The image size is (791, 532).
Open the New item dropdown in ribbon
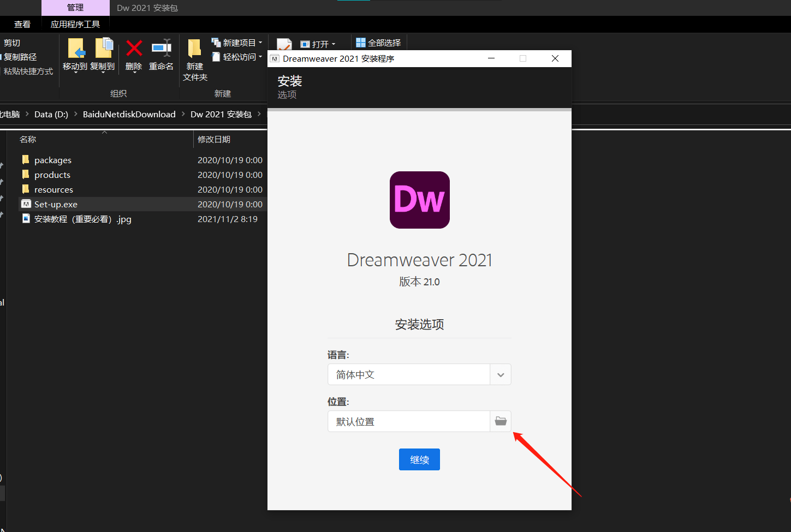tap(237, 43)
